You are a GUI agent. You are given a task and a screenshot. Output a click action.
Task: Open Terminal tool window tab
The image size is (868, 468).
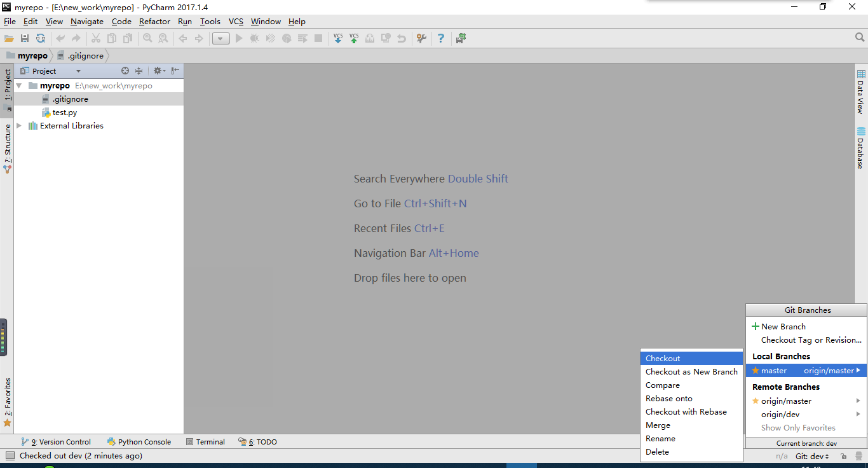[x=205, y=442]
